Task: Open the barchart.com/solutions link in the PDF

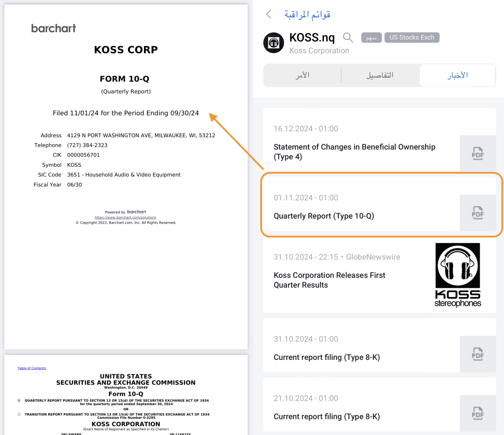Action: pyautogui.click(x=125, y=217)
